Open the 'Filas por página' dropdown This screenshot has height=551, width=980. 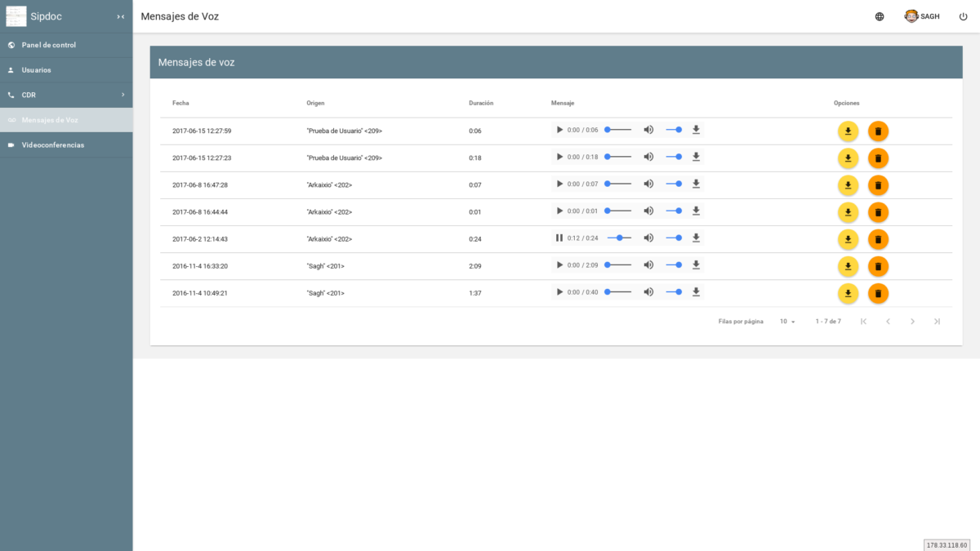tap(786, 321)
